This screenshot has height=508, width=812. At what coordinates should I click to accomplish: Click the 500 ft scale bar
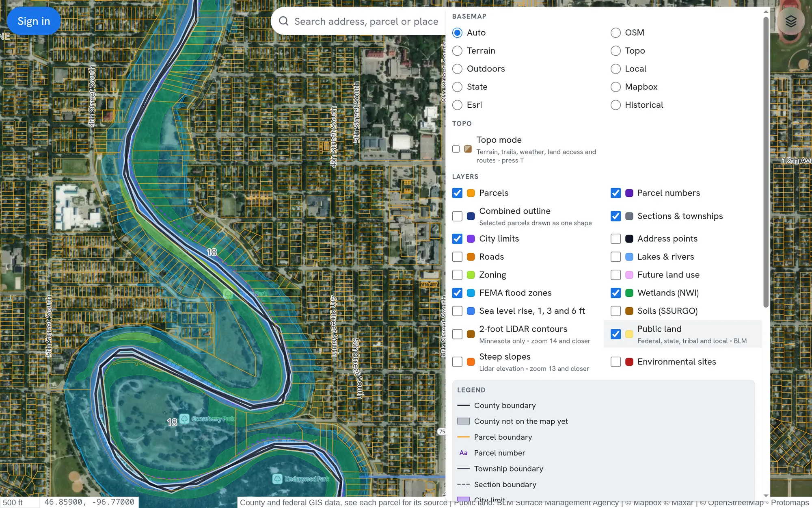click(19, 502)
